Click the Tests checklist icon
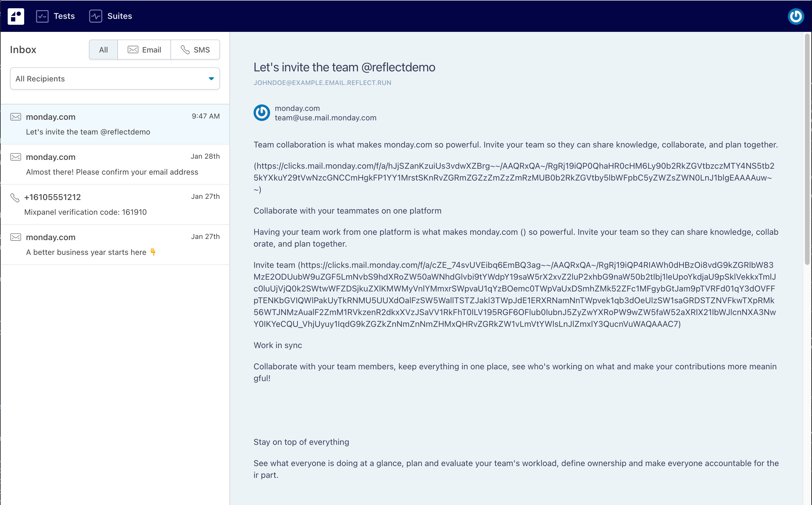The height and width of the screenshot is (505, 812). click(42, 16)
